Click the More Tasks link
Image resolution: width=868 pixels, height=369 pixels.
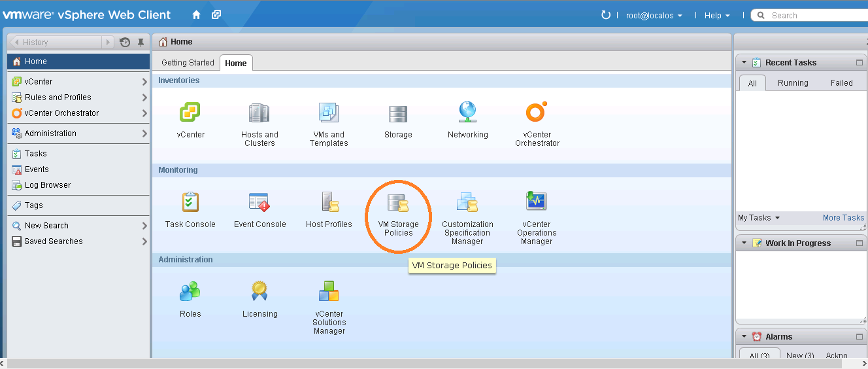coord(843,218)
